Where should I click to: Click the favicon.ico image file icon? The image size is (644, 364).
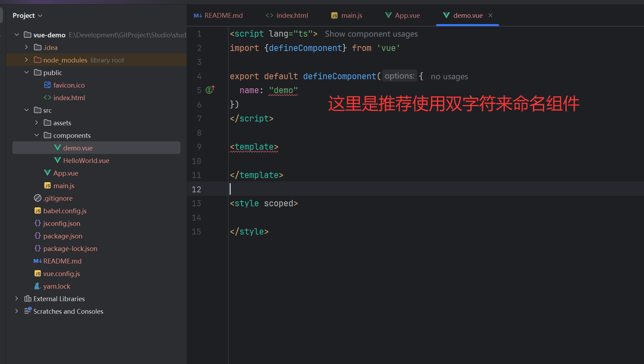pyautogui.click(x=47, y=85)
